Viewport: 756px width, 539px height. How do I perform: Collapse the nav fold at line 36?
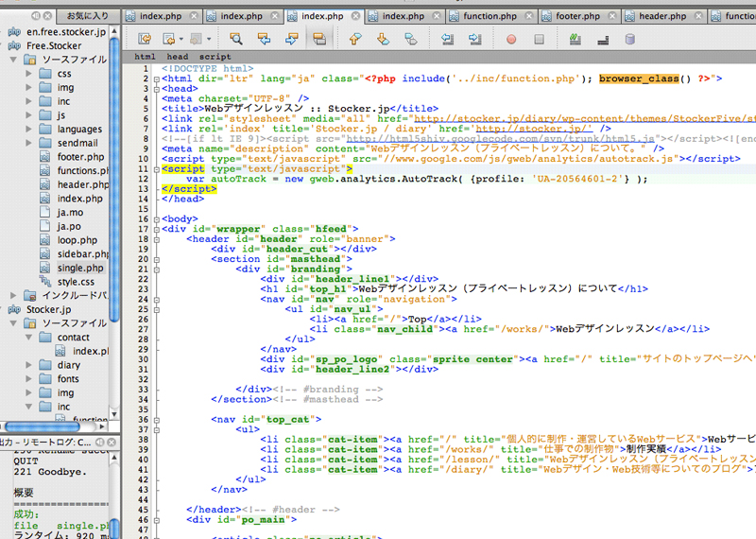[157, 420]
